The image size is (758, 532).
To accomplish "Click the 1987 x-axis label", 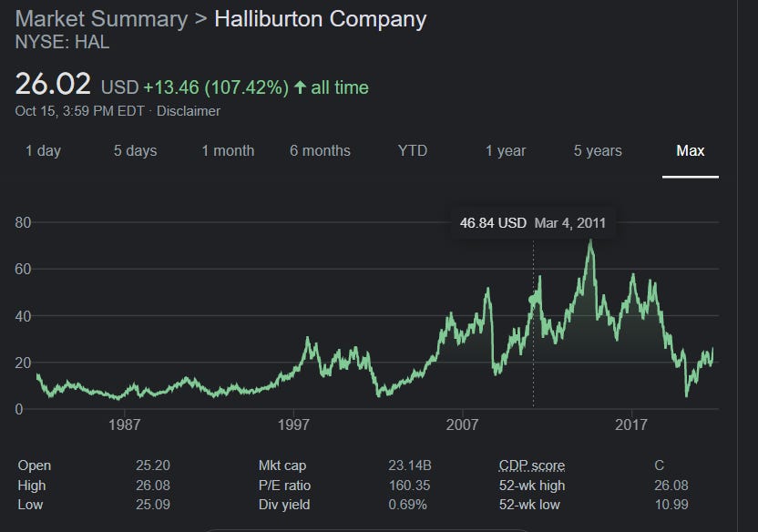I will tap(124, 425).
